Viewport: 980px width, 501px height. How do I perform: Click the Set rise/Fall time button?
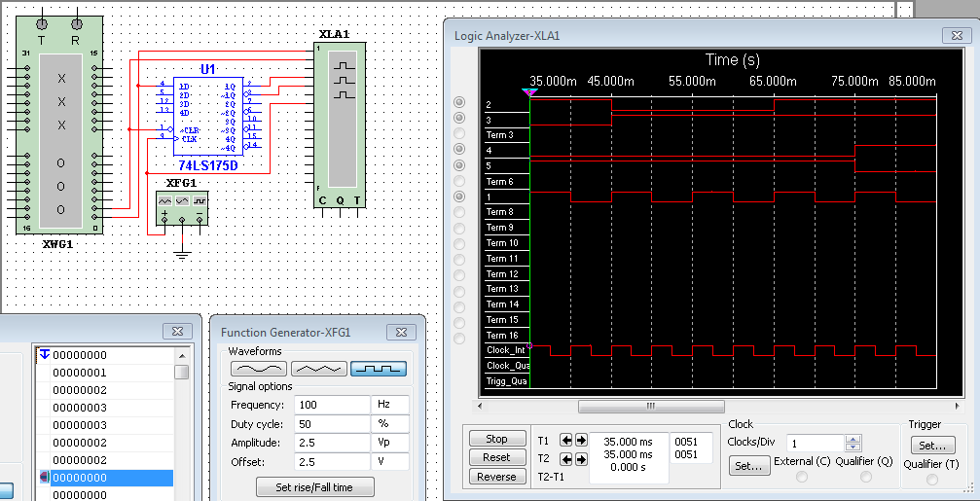(x=316, y=486)
